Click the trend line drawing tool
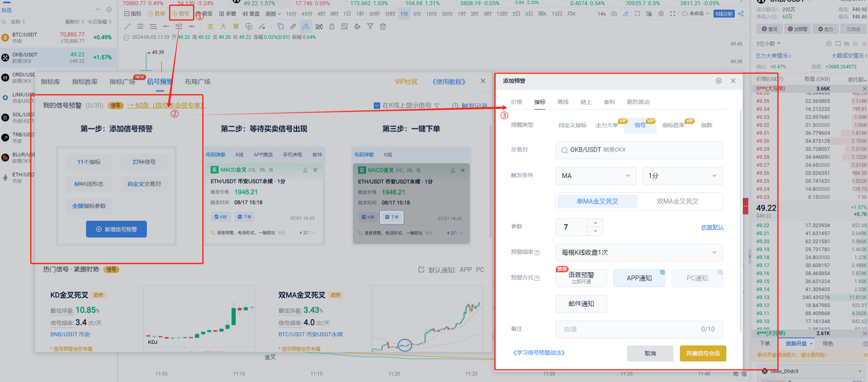Viewport: 868px width, 382px height. click(128, 26)
